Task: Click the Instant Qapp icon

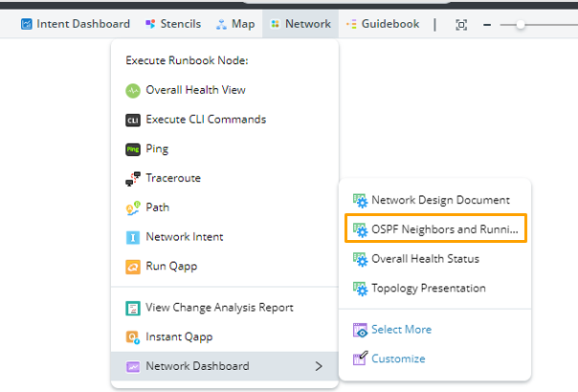Action: (x=133, y=337)
